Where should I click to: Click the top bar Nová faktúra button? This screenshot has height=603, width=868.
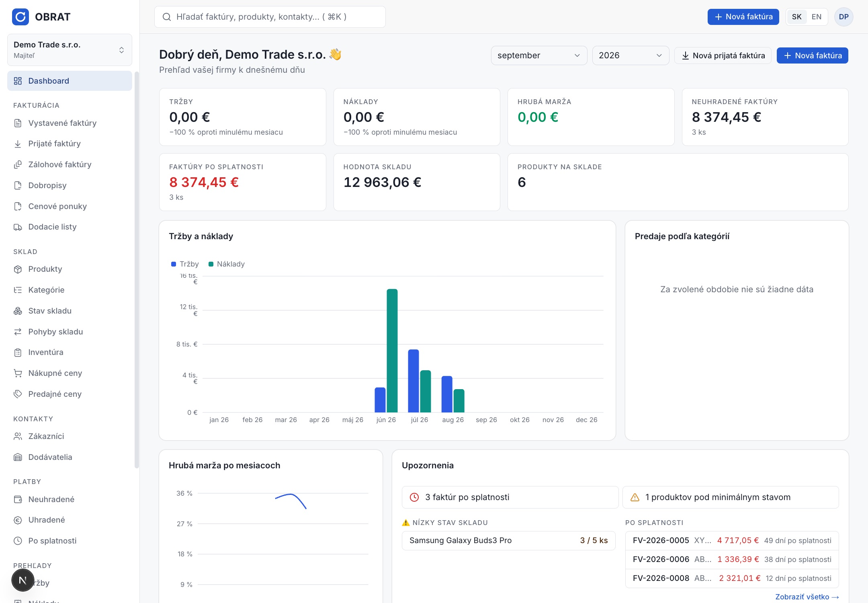pos(743,17)
